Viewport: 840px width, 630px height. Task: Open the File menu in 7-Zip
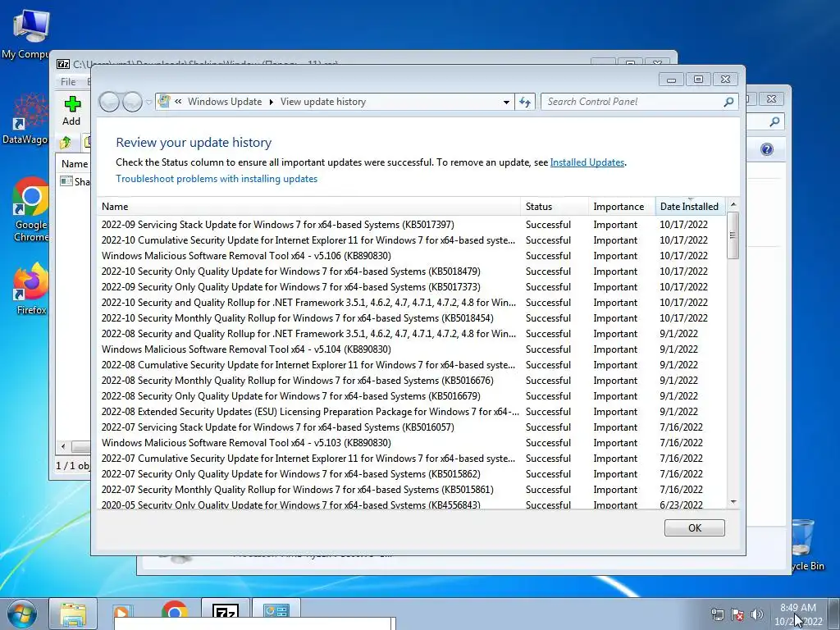(68, 82)
